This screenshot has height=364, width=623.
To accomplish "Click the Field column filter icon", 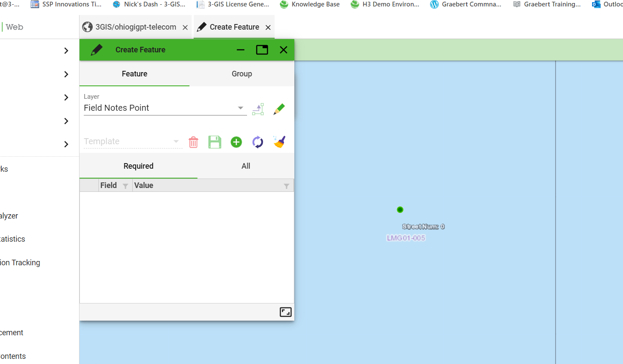I will [x=125, y=186].
